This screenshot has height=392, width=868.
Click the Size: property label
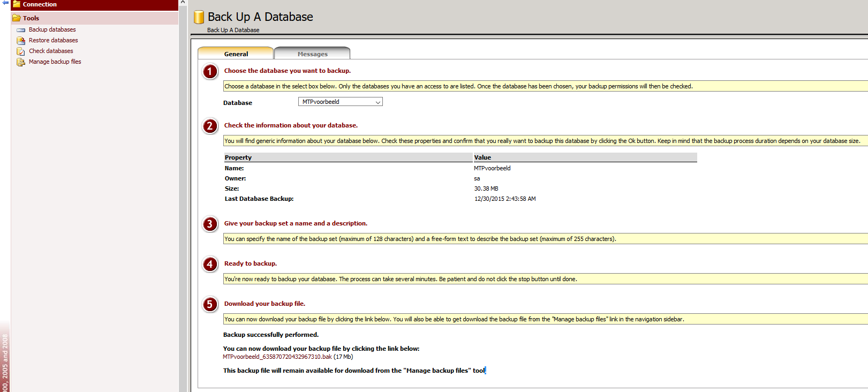point(232,189)
